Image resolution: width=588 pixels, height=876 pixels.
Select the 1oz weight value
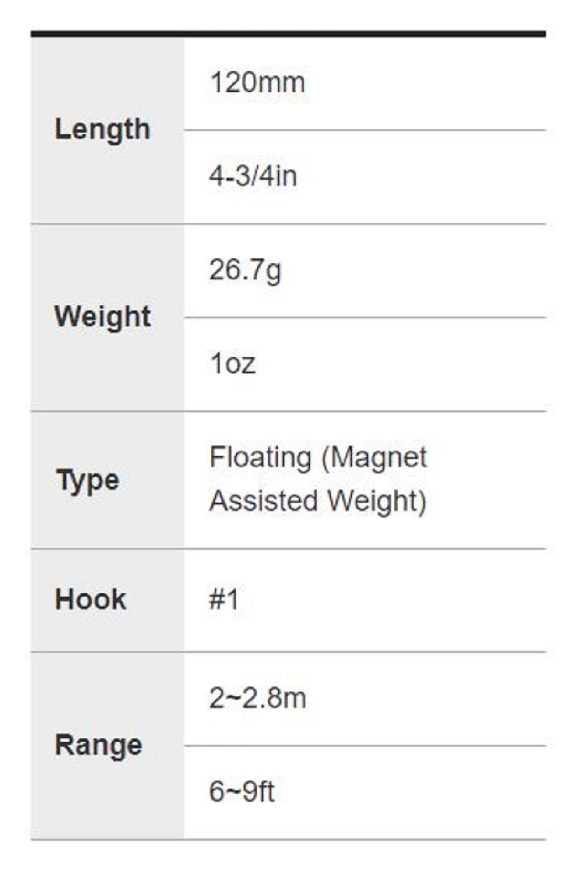[x=232, y=364]
